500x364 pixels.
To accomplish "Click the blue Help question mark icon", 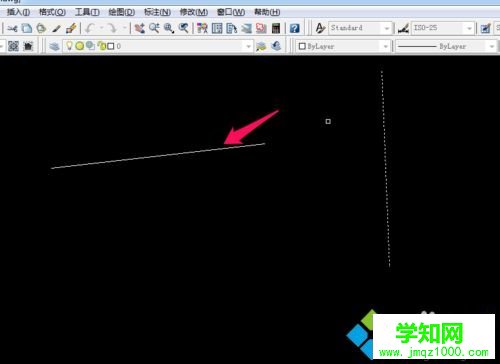I will [294, 28].
